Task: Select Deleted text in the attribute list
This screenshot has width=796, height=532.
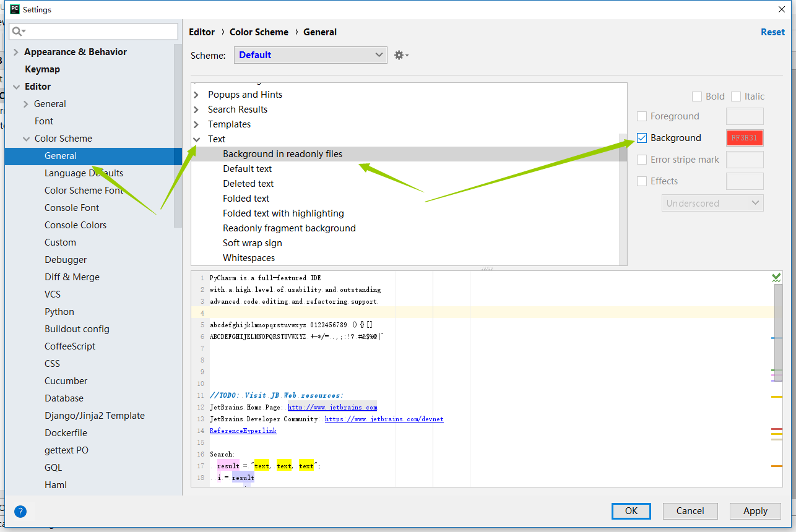Action: (248, 184)
